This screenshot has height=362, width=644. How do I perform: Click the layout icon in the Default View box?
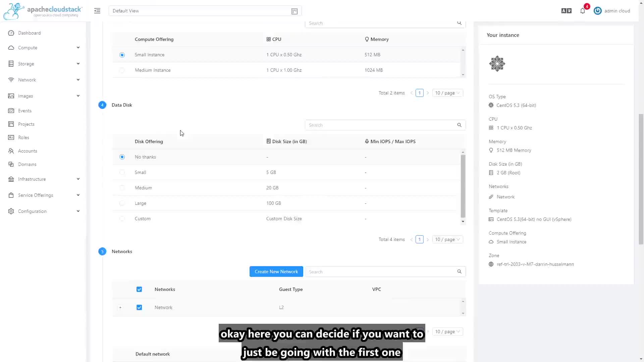(x=294, y=11)
